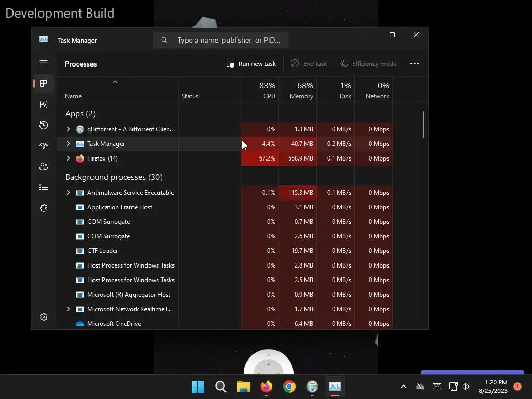Select the Processes page icon in sidebar
The image size is (532, 399).
coord(44,84)
